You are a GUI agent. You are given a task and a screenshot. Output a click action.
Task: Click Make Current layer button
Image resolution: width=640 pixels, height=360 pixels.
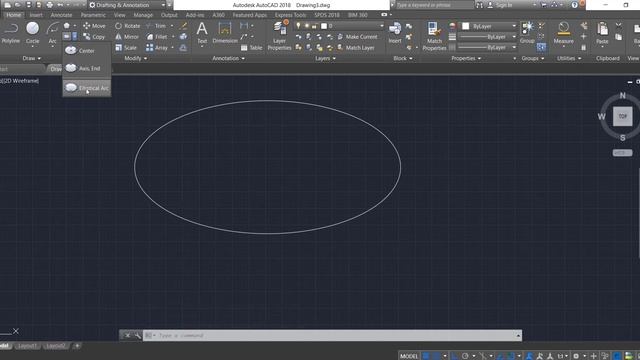(357, 37)
